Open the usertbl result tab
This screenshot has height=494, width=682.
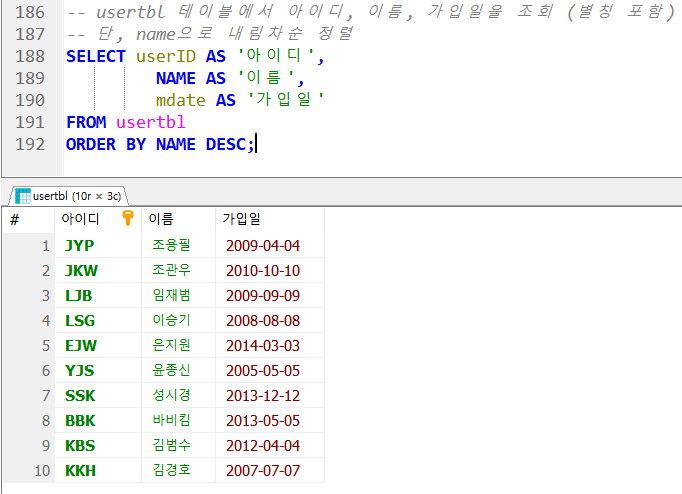pos(69,196)
